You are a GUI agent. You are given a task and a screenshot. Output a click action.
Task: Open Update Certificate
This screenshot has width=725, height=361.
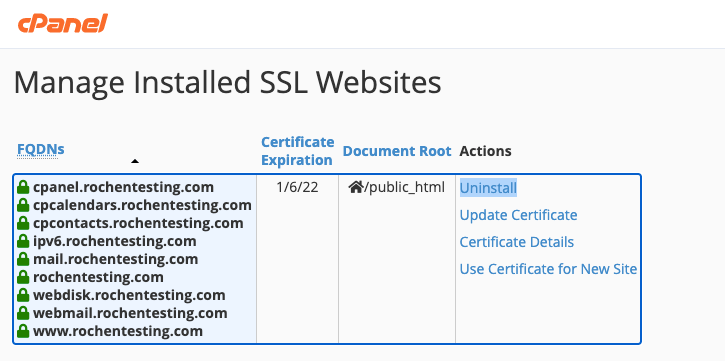(518, 215)
